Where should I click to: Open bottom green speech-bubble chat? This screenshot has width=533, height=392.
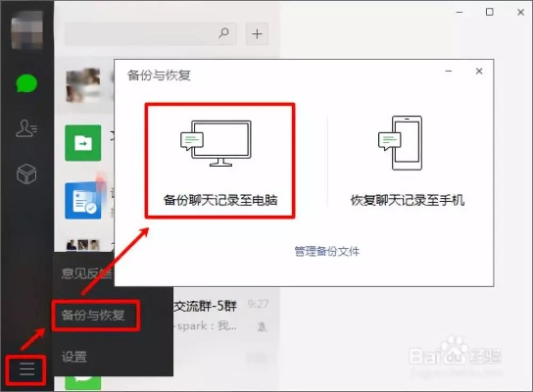83,383
